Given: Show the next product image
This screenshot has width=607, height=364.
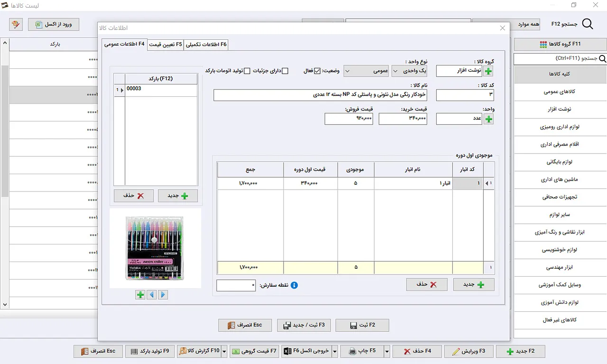Looking at the screenshot, I should tap(163, 295).
